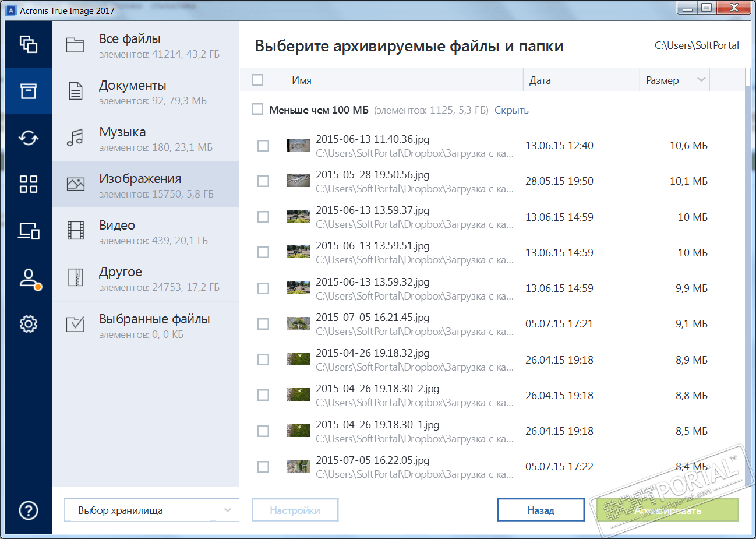Select the Музыка category
Screen dimensions: 756x539
click(x=146, y=138)
